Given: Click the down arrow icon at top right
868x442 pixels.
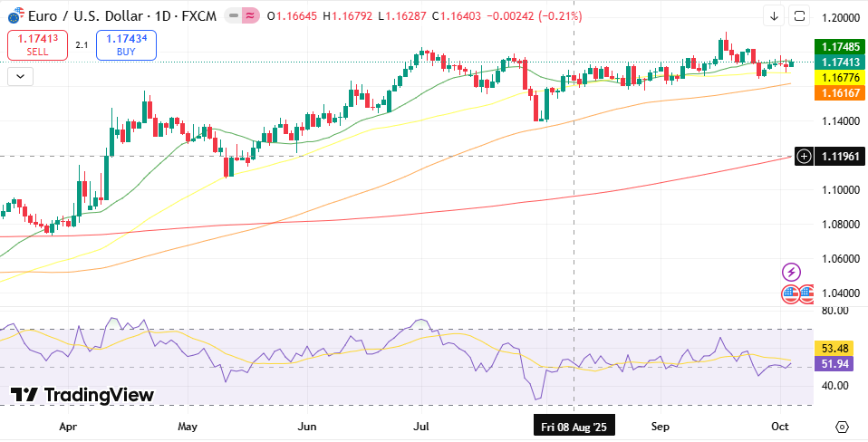Looking at the screenshot, I should pyautogui.click(x=774, y=15).
